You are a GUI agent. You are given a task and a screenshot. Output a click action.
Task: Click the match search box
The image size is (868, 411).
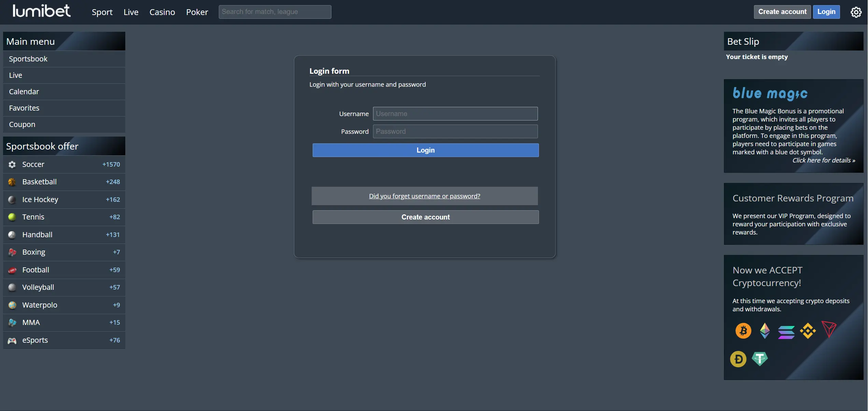coord(274,12)
